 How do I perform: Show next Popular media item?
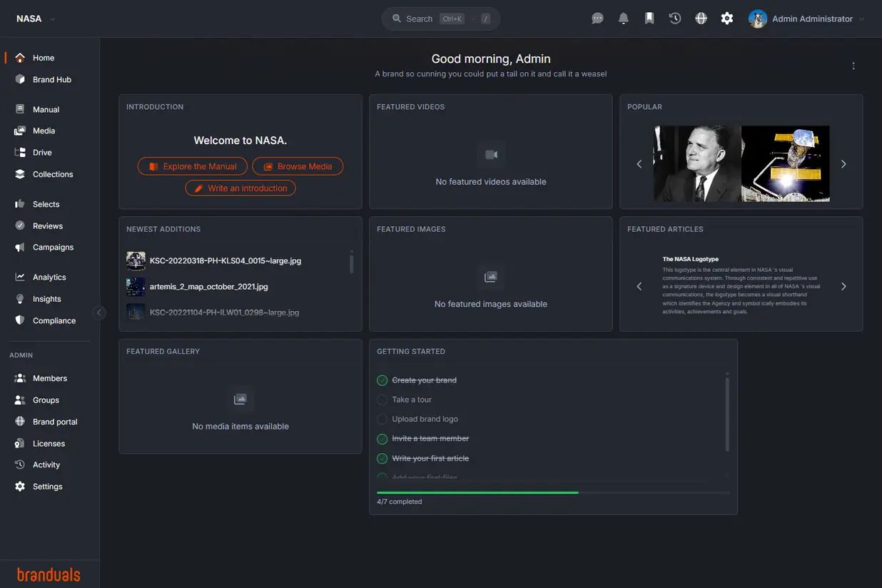point(843,164)
